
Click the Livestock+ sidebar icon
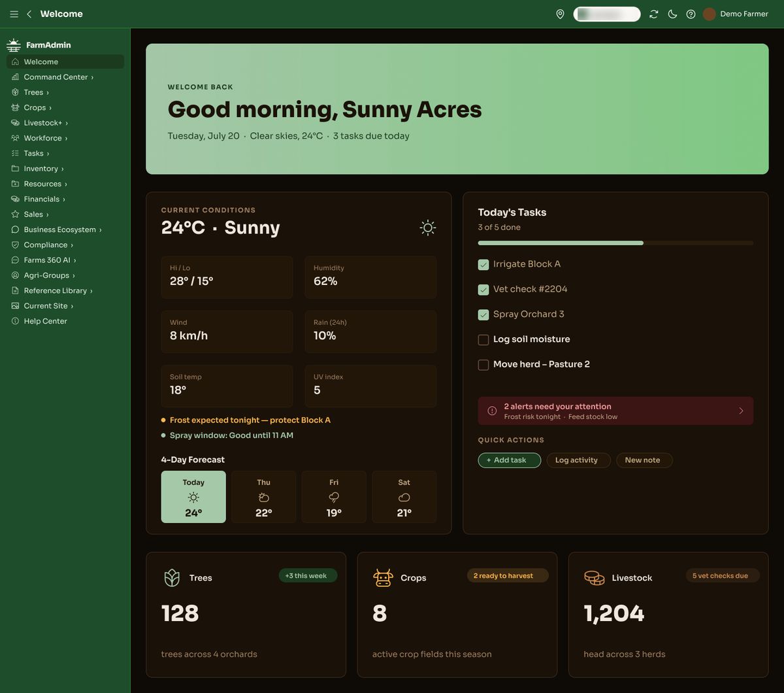click(16, 122)
